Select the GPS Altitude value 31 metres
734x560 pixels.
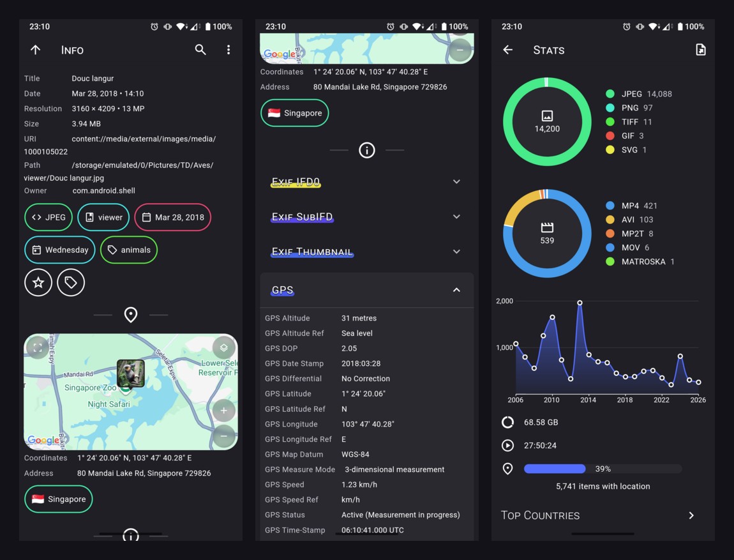(x=359, y=318)
